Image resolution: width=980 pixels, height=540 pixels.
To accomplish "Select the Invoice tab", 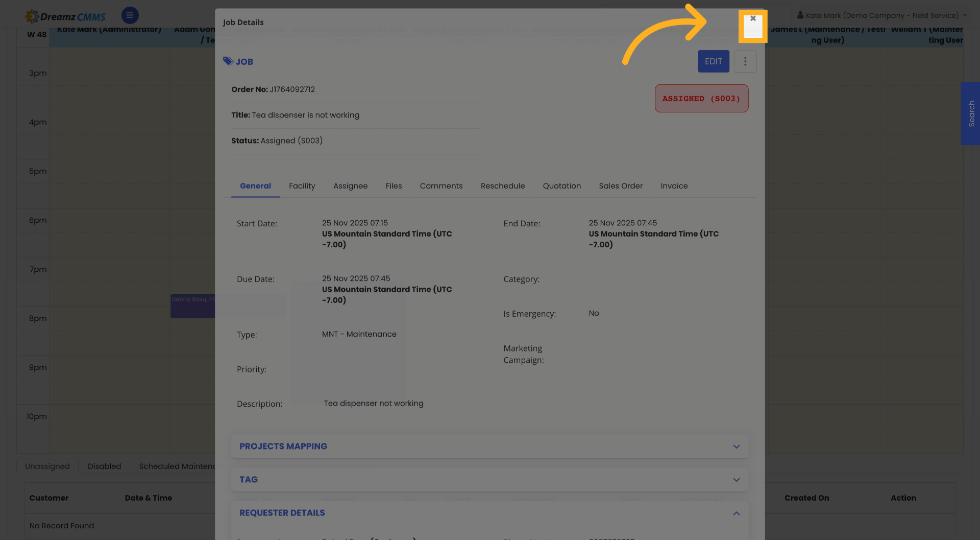I will click(674, 186).
